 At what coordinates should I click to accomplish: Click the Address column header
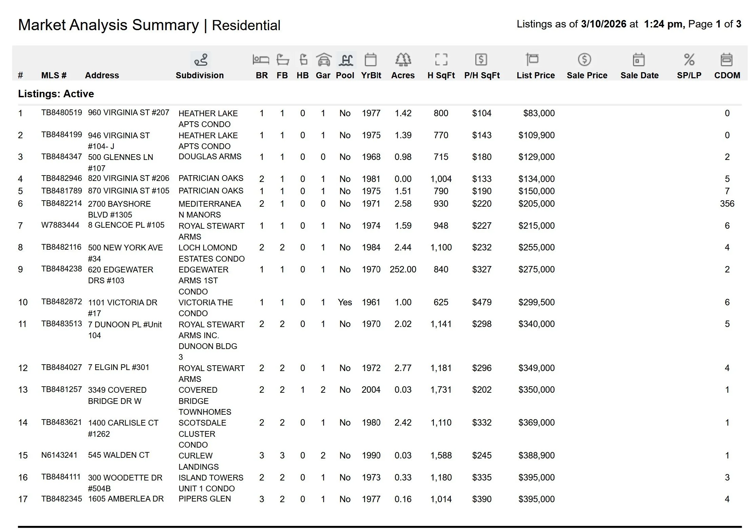coord(102,75)
